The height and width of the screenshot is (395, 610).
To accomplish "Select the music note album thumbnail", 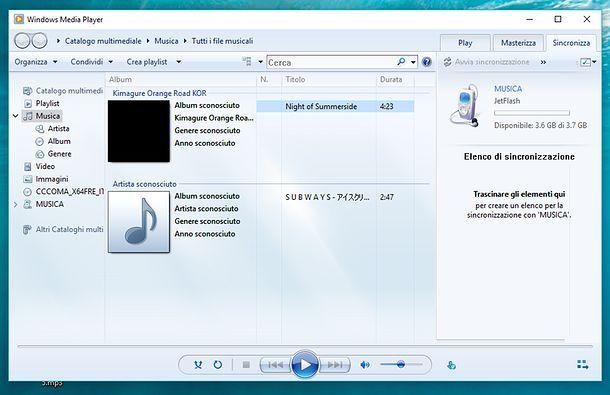I will coord(139,222).
